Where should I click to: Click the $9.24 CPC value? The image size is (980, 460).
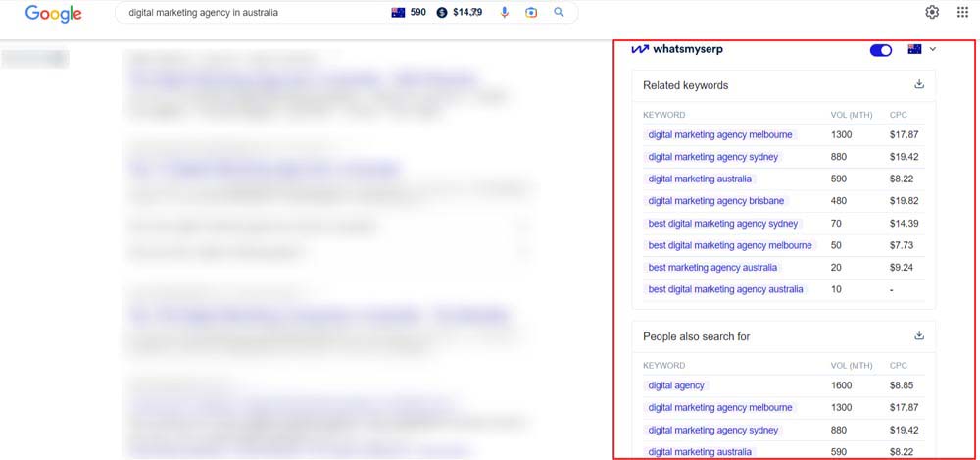click(902, 267)
